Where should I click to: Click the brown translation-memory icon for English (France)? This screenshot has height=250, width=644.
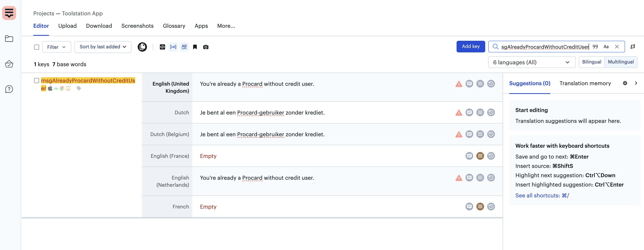[x=480, y=156]
